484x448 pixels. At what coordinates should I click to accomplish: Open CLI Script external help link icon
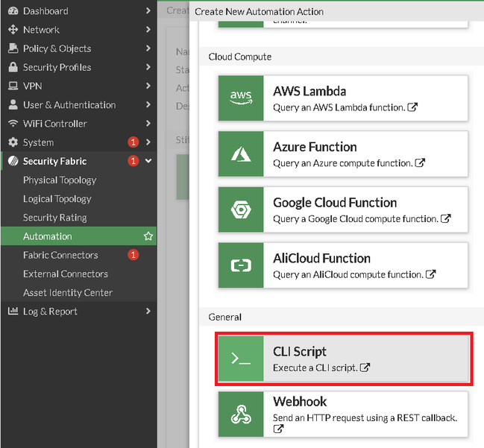(x=365, y=367)
